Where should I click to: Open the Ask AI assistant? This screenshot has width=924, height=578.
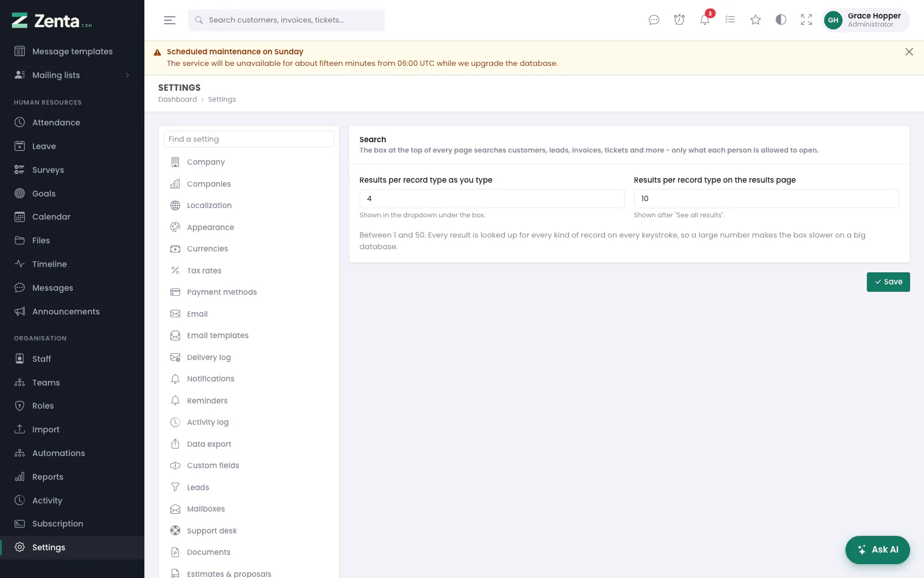click(878, 550)
